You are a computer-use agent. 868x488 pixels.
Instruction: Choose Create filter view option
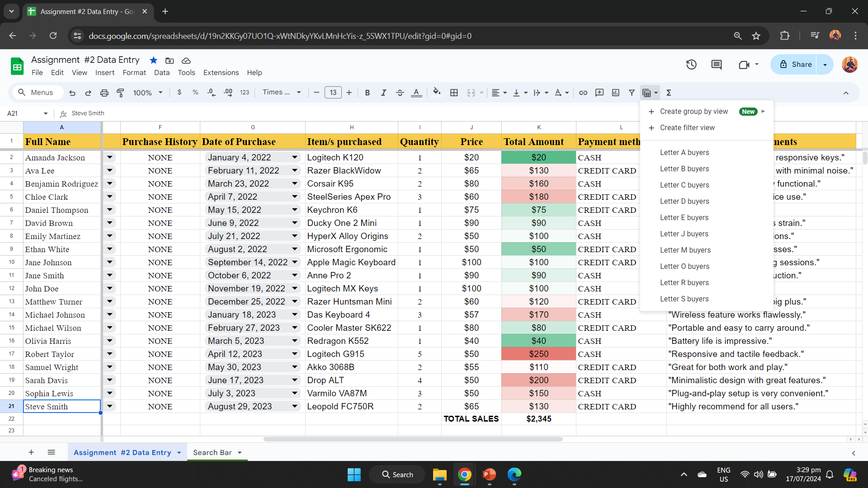coord(687,128)
